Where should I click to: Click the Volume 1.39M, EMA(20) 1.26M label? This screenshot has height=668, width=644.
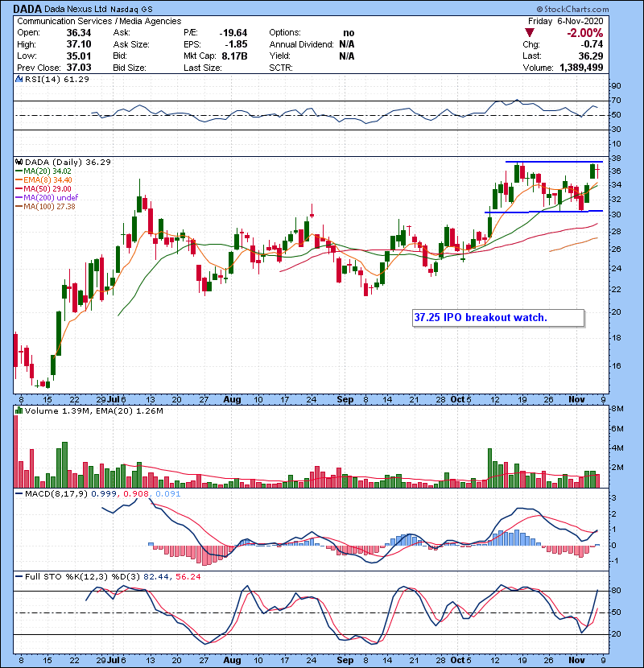pos(93,411)
